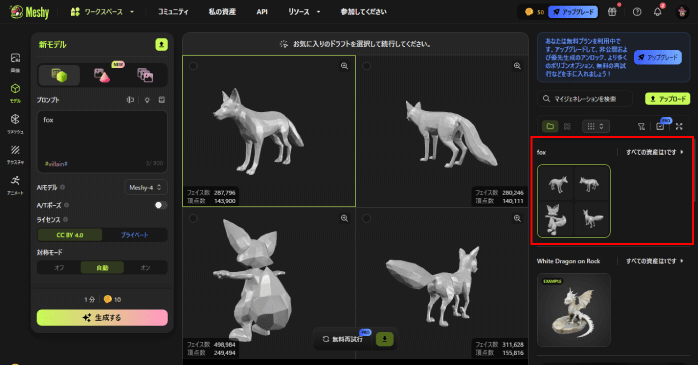Screen dimensions: 698x365
Task: Select multi-image to 3D mode icon
Action: (145, 75)
